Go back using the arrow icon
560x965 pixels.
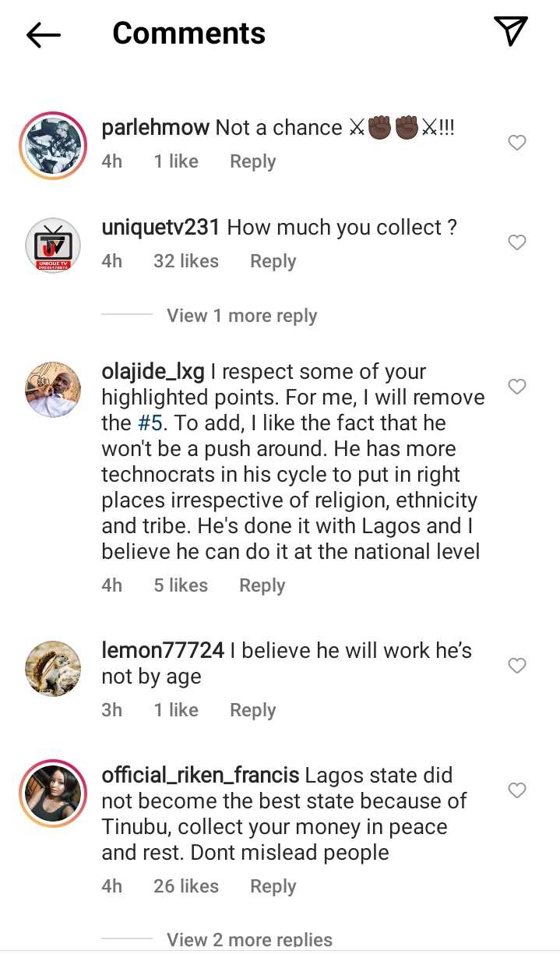click(x=44, y=34)
